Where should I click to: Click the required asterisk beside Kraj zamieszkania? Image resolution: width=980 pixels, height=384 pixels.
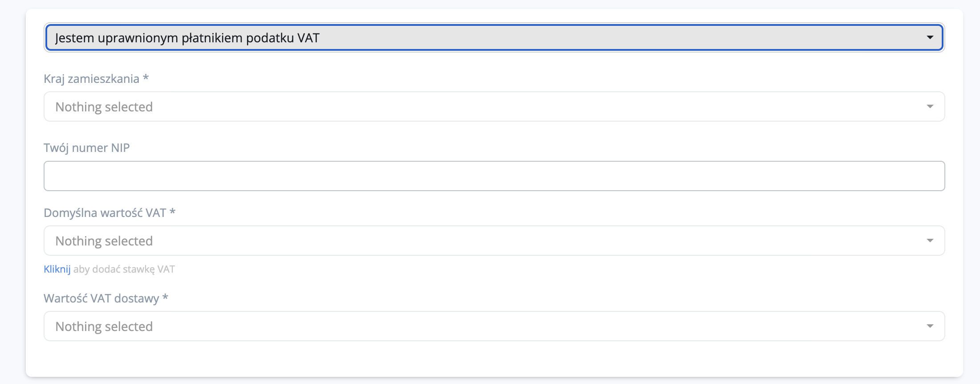tap(146, 78)
